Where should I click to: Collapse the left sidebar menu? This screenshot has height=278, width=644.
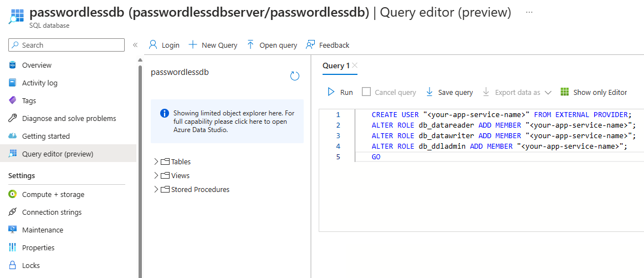135,45
